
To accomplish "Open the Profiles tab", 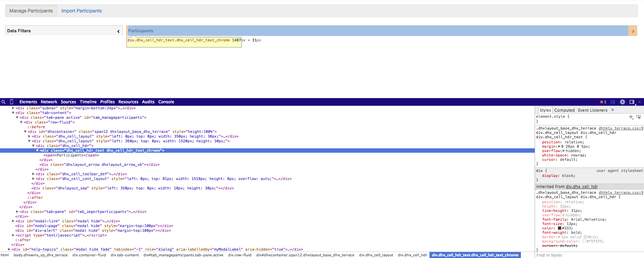I will click(x=108, y=102).
